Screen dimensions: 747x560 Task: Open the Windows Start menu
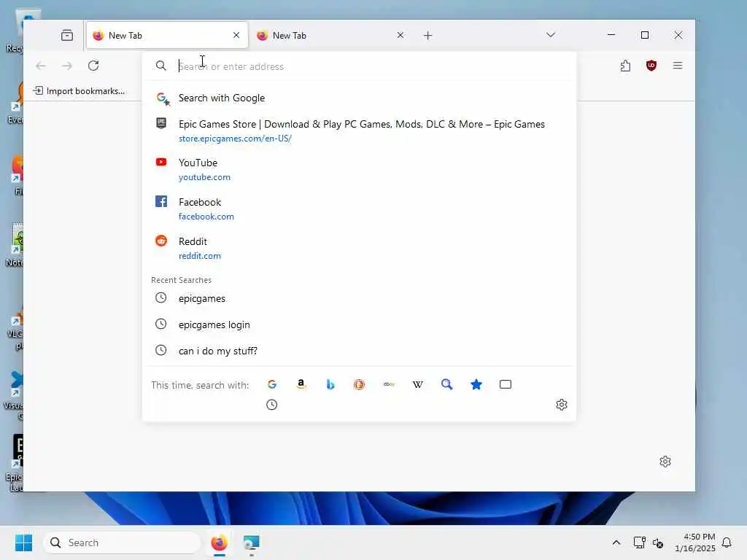click(x=23, y=542)
